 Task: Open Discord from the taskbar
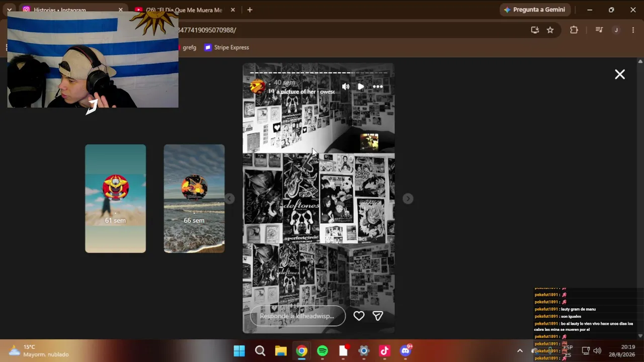tap(406, 351)
